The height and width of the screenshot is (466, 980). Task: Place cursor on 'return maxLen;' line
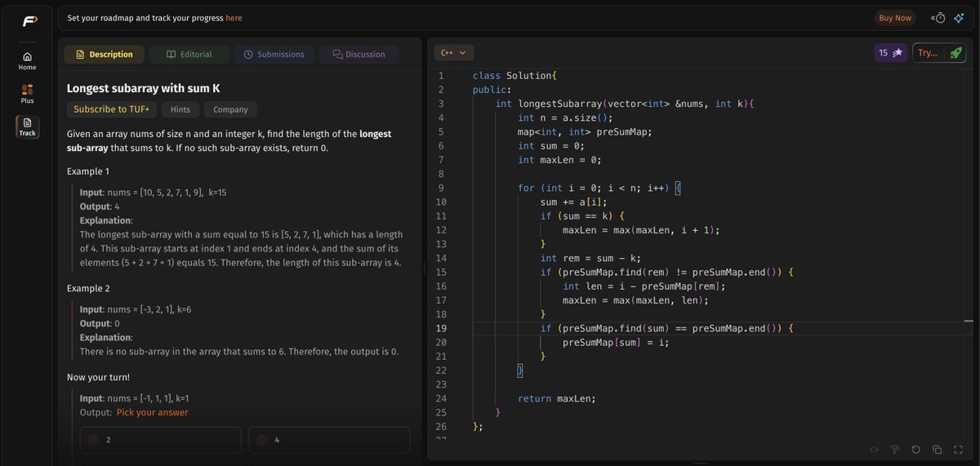click(x=557, y=398)
